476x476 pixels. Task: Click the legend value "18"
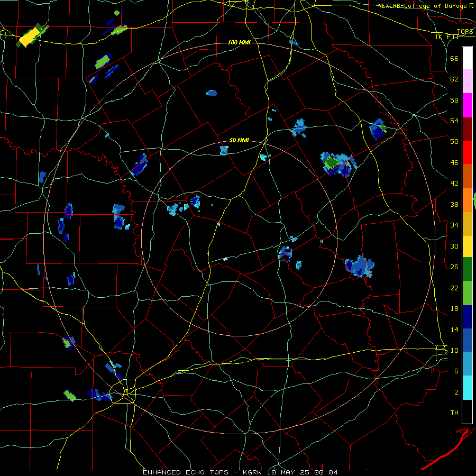[454, 309]
